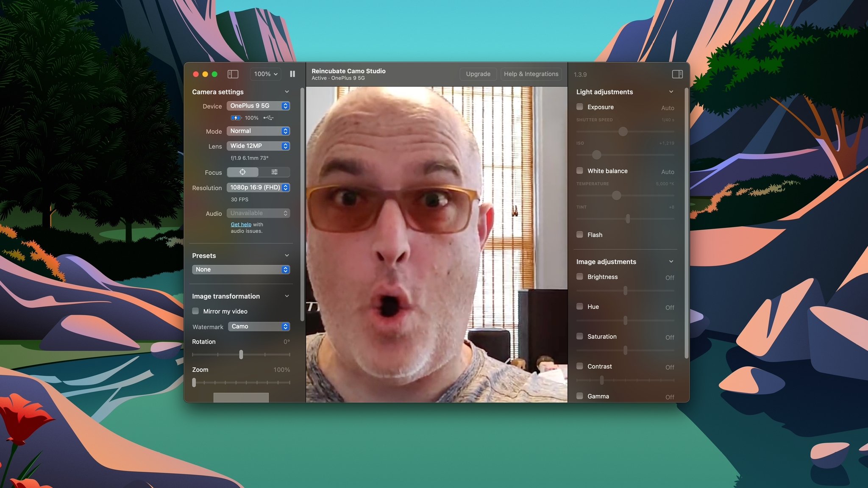Click the pause/record button in toolbar
This screenshot has height=488, width=868.
(x=292, y=74)
